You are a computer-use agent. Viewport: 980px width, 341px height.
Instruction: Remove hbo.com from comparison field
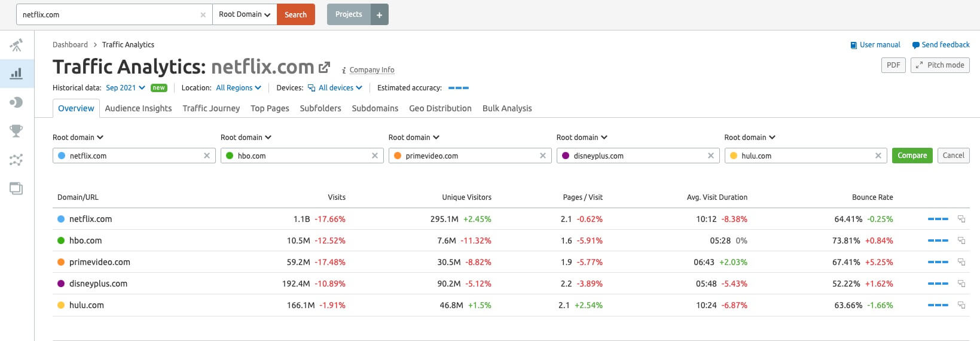tap(375, 156)
